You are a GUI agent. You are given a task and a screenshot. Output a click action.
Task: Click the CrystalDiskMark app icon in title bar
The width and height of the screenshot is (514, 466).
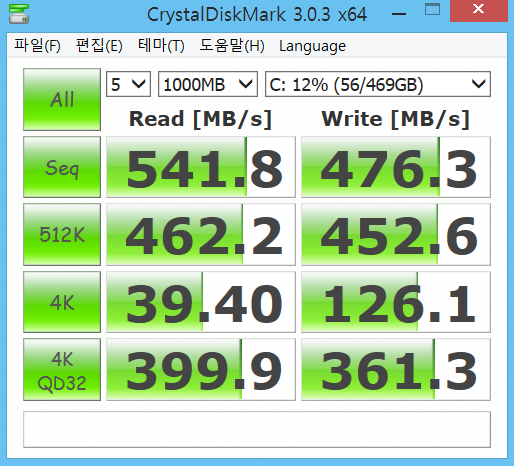(19, 14)
